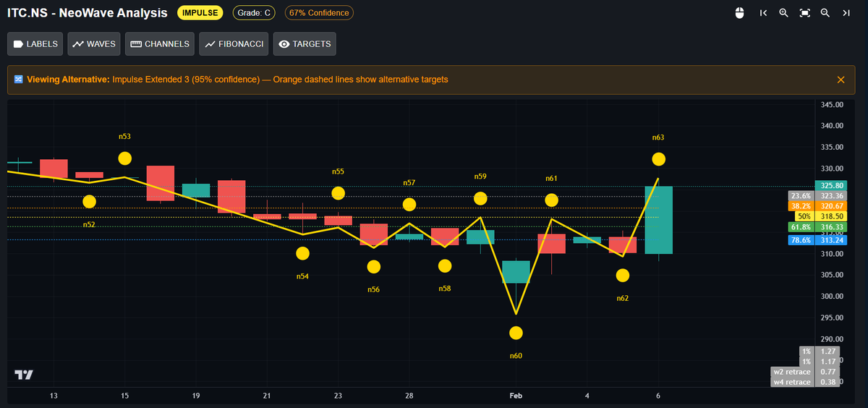Click the 28 date axis label
This screenshot has height=408, width=868.
[x=409, y=396]
